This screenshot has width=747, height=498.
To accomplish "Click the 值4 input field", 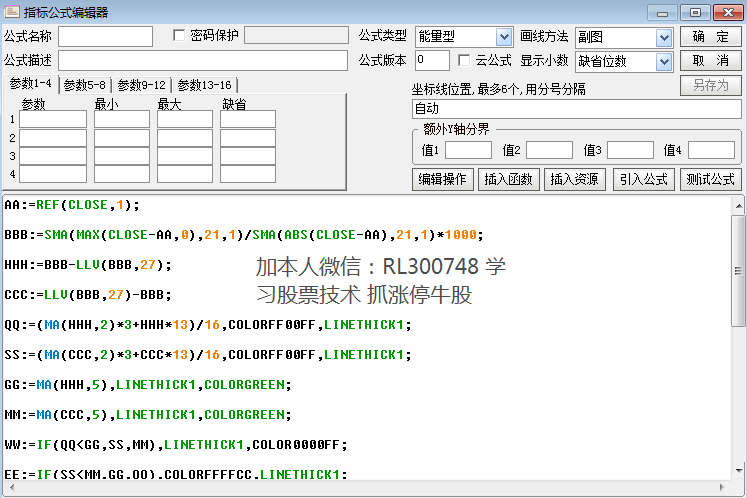I will click(x=711, y=150).
